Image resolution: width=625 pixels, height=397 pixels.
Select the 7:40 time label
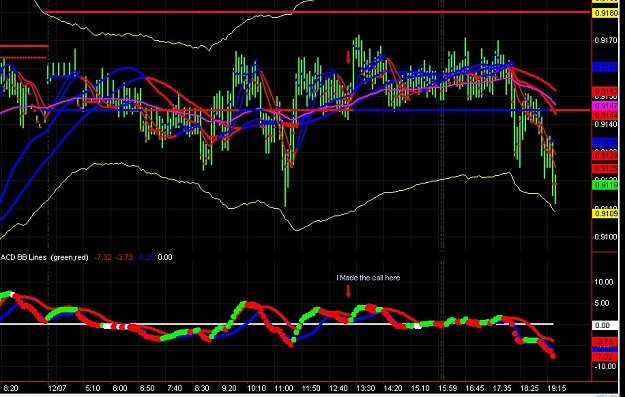(175, 388)
